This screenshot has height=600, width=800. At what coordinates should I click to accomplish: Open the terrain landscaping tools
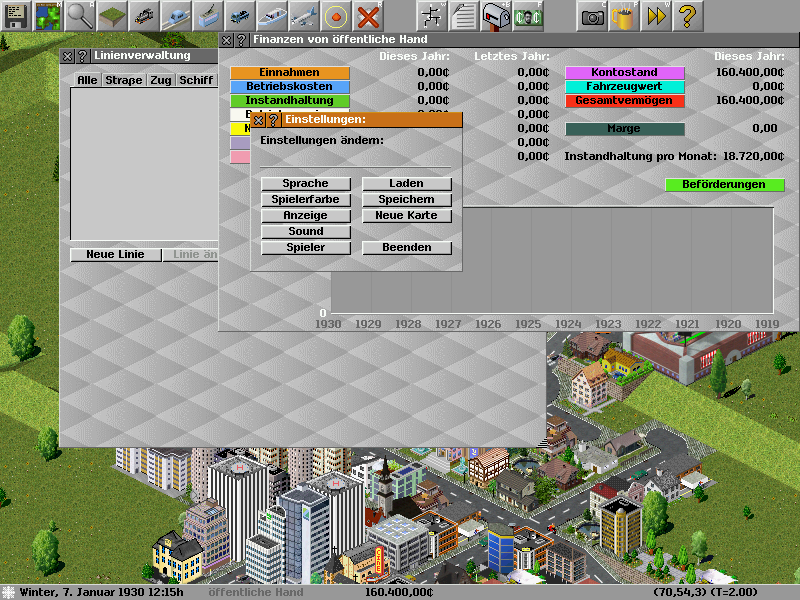tap(112, 15)
